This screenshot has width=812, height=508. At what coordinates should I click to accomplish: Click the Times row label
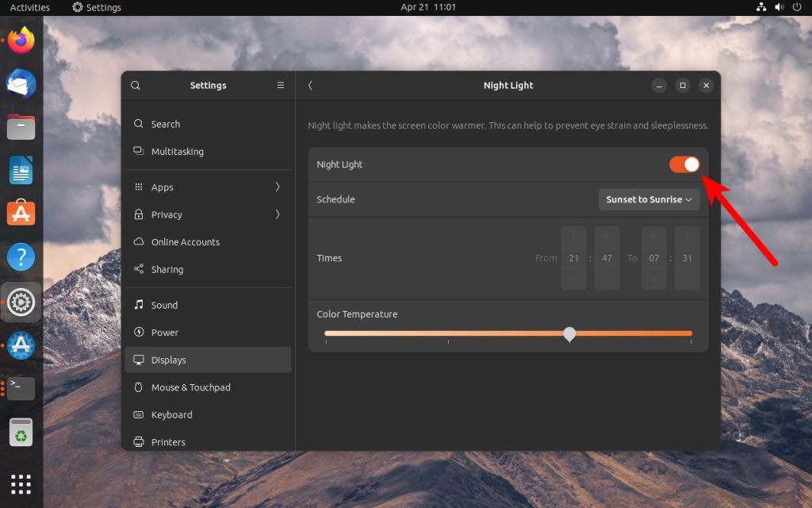coord(329,258)
